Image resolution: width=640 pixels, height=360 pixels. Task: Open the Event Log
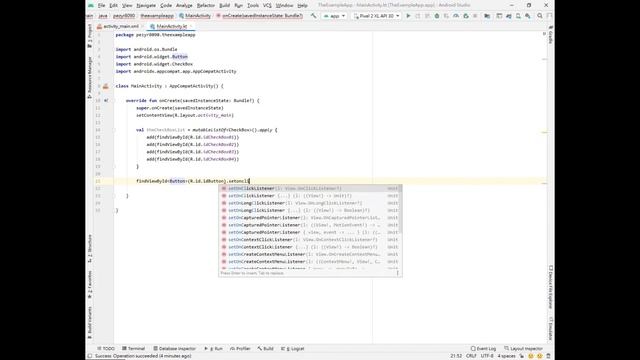coord(483,349)
